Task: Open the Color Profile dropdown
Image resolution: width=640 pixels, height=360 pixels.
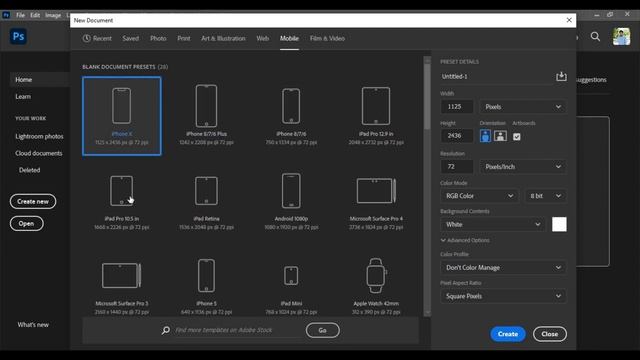Action: (503, 268)
